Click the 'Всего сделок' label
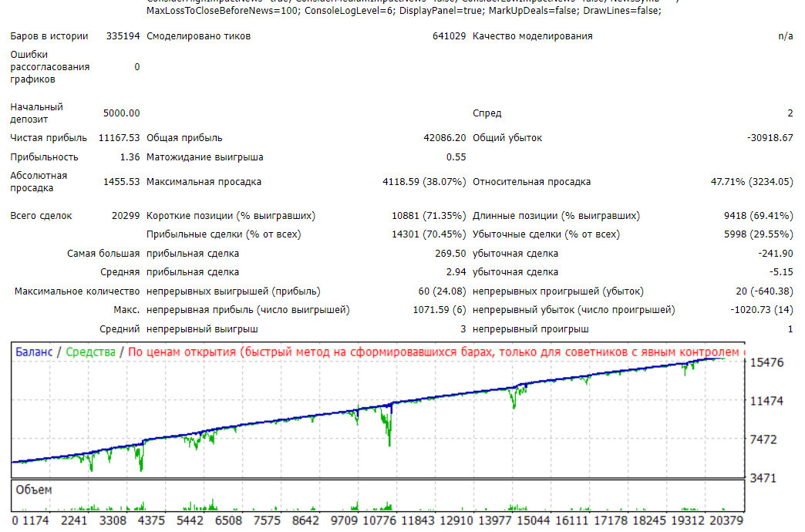 [x=41, y=216]
